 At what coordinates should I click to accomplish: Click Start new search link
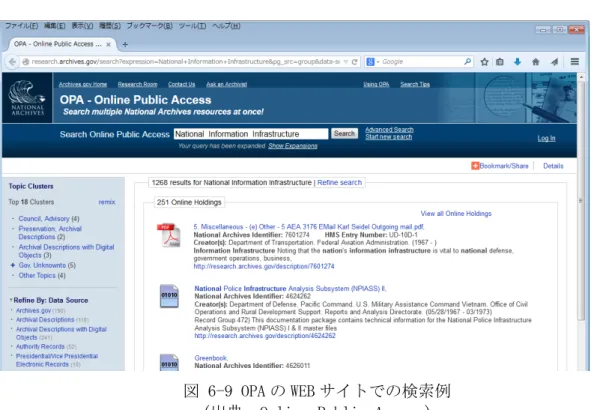click(388, 137)
